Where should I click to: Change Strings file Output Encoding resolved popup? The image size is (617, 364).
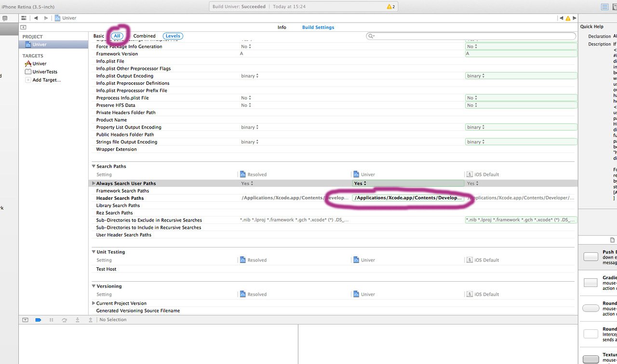pyautogui.click(x=250, y=142)
